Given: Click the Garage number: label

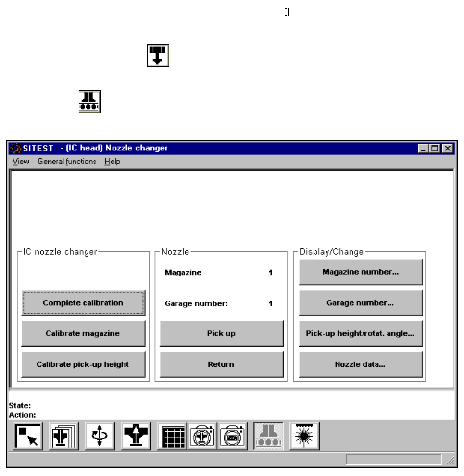Looking at the screenshot, I should point(197,303).
